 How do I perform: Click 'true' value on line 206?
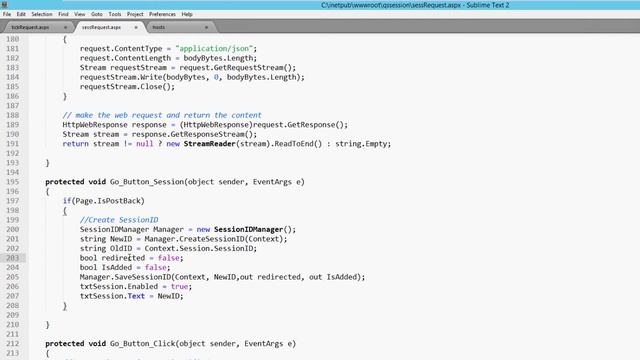coord(179,287)
